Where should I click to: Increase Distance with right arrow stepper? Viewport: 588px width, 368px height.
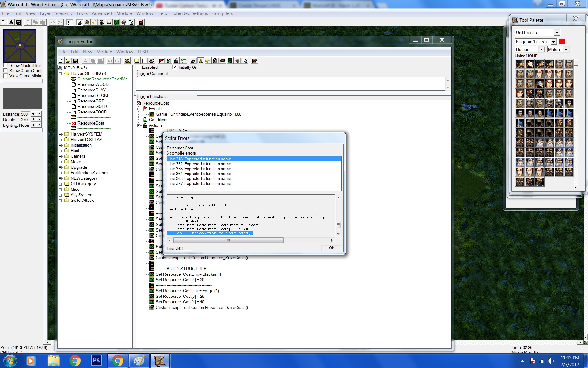coord(39,114)
